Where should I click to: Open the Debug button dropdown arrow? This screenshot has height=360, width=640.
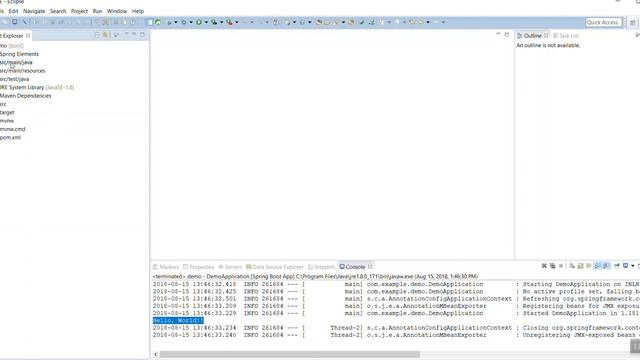(191, 22)
